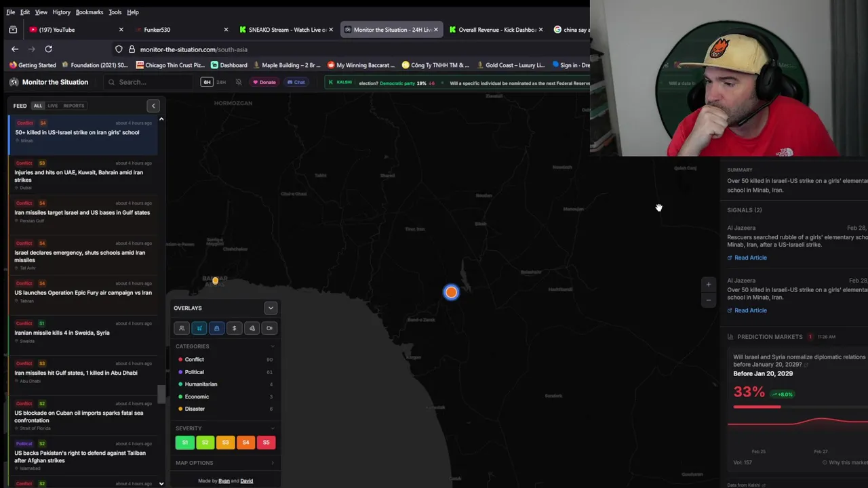Click the site search field
The width and height of the screenshot is (868, 488).
(147, 82)
